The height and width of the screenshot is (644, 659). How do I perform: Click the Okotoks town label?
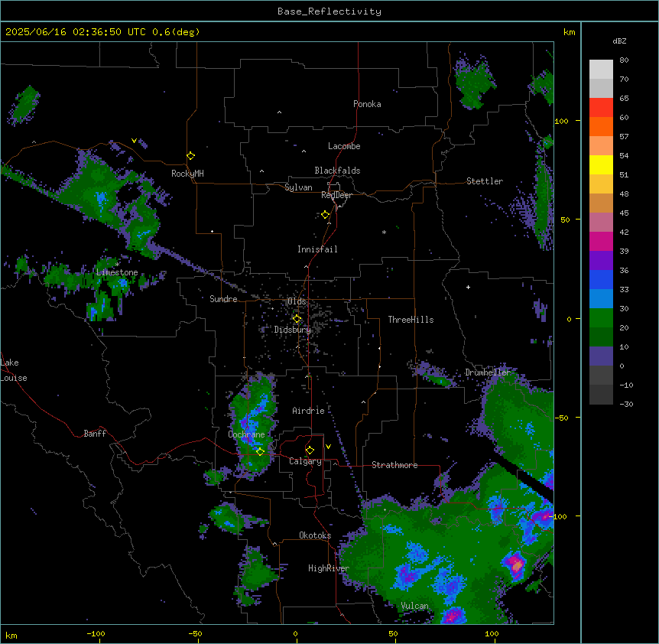pyautogui.click(x=315, y=535)
